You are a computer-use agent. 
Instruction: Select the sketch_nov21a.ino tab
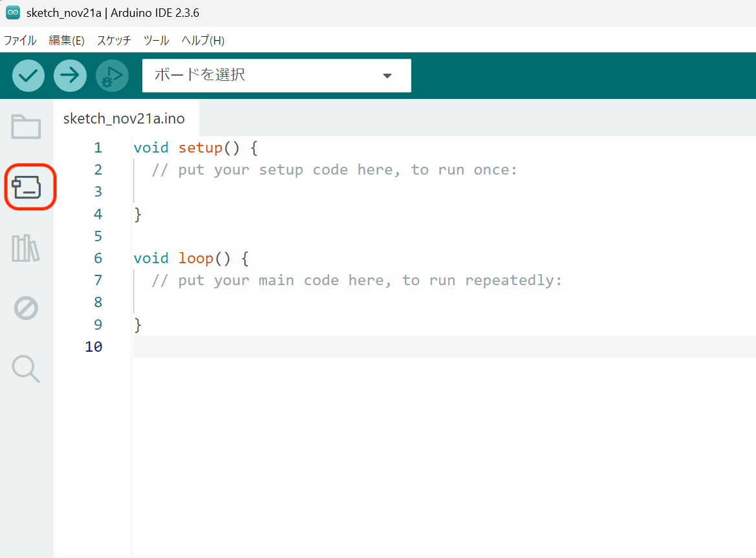(x=124, y=119)
